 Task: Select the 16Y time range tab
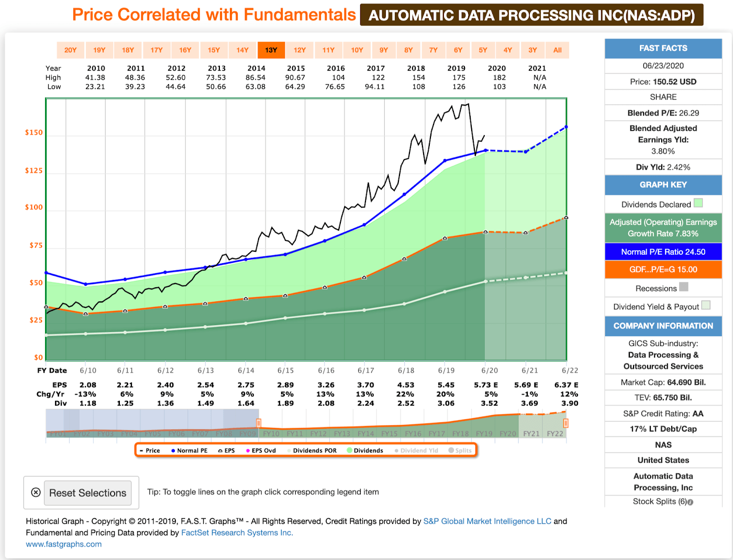185,50
